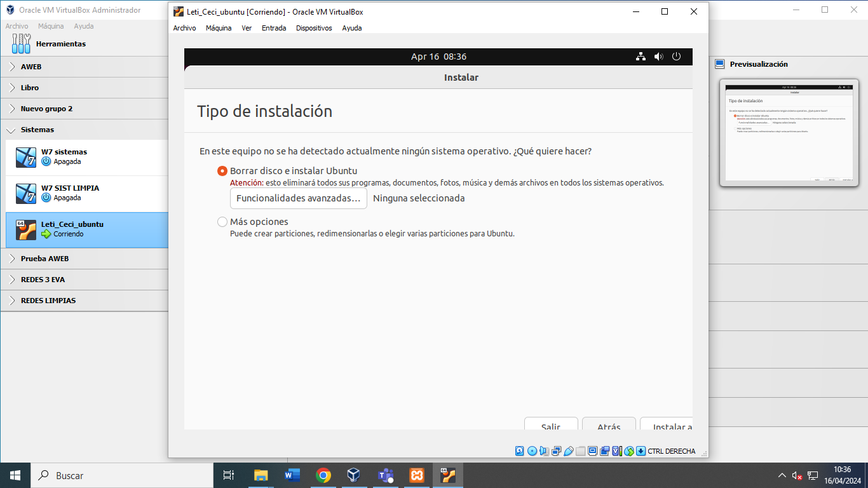Click the Ubuntu volume icon in top bar
This screenshot has height=488, width=868.
pyautogui.click(x=658, y=57)
